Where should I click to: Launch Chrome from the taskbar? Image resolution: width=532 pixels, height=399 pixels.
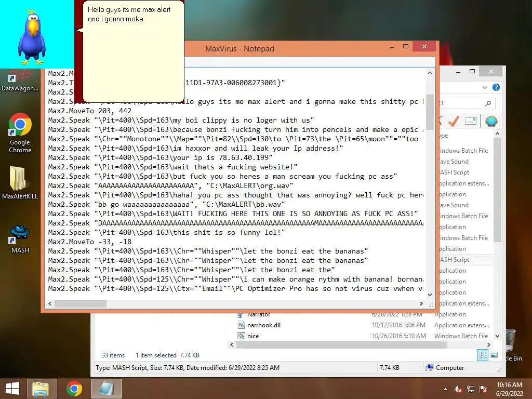[74, 389]
